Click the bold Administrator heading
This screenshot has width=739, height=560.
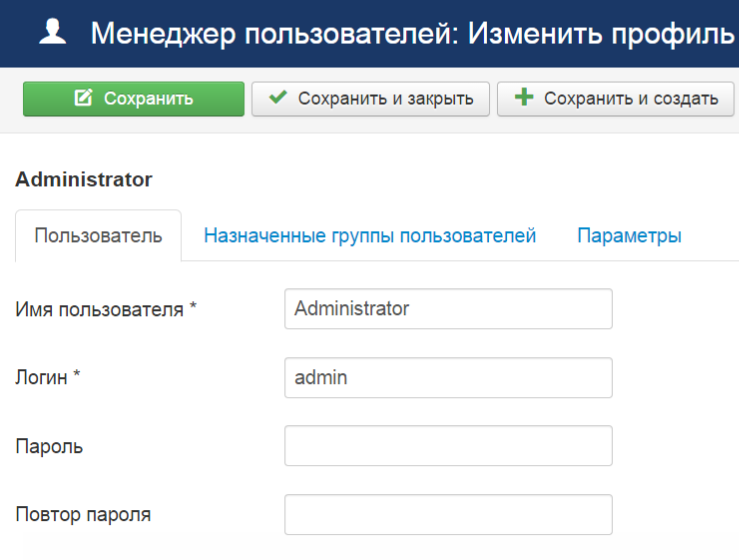(x=84, y=180)
